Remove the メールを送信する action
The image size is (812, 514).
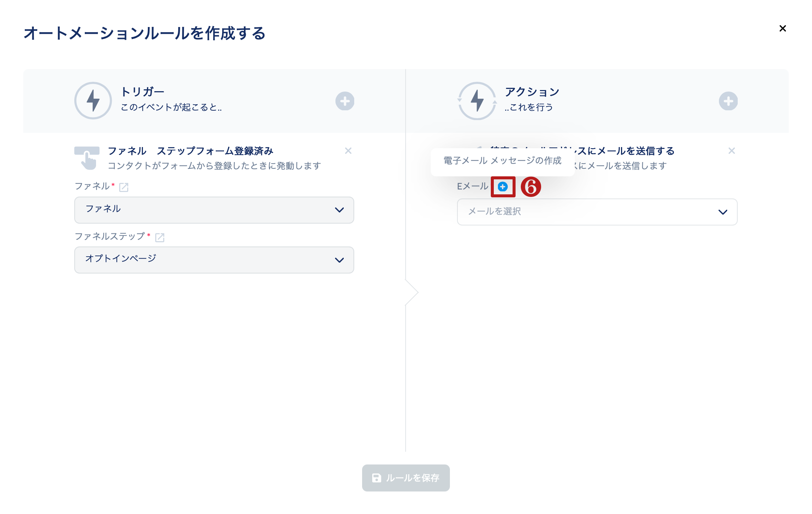click(731, 151)
